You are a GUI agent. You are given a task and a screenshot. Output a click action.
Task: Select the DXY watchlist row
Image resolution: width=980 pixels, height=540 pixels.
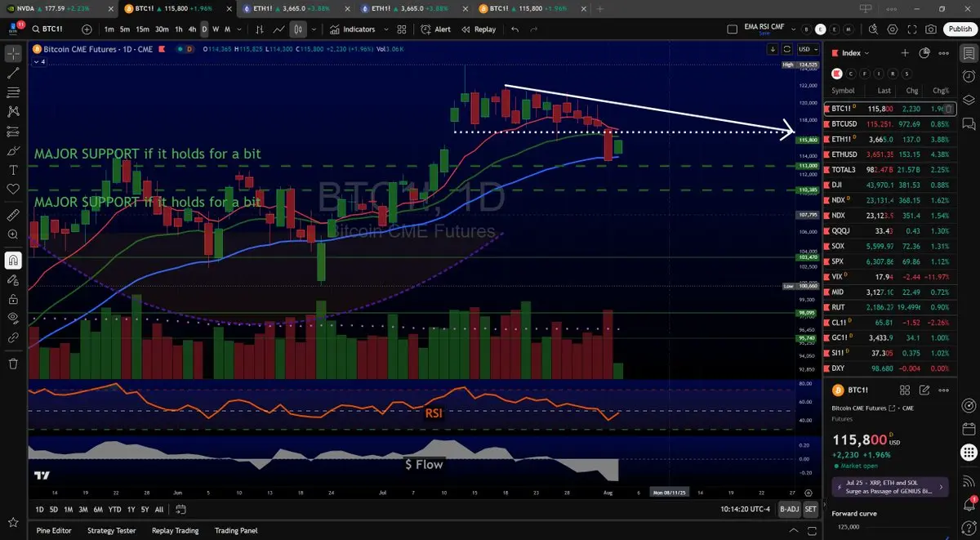tap(890, 368)
